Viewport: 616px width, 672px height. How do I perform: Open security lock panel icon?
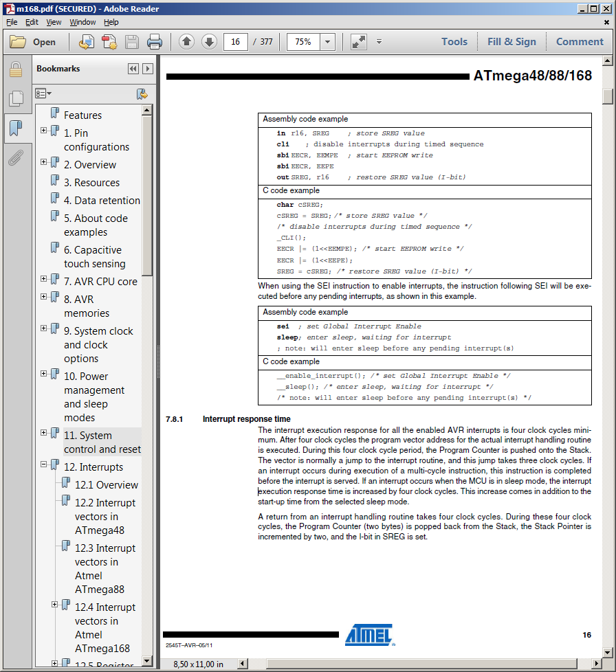coord(16,69)
